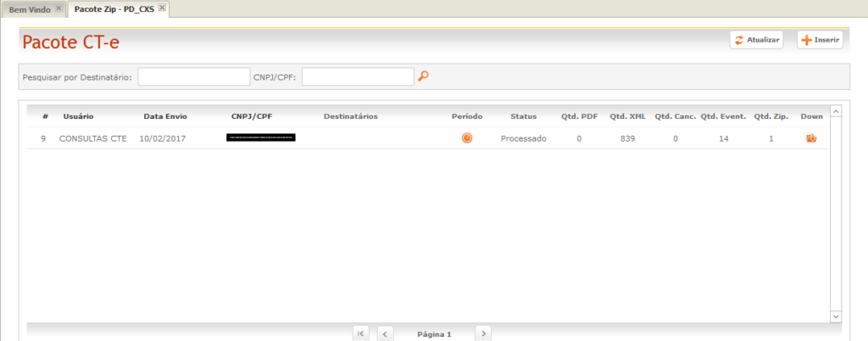Sort by the Data Envio column header

[165, 116]
